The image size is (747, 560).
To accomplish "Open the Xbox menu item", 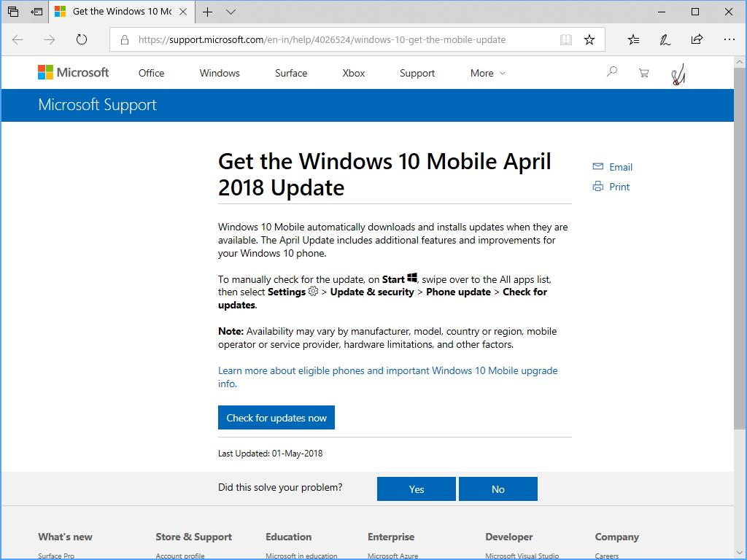I will tap(354, 73).
